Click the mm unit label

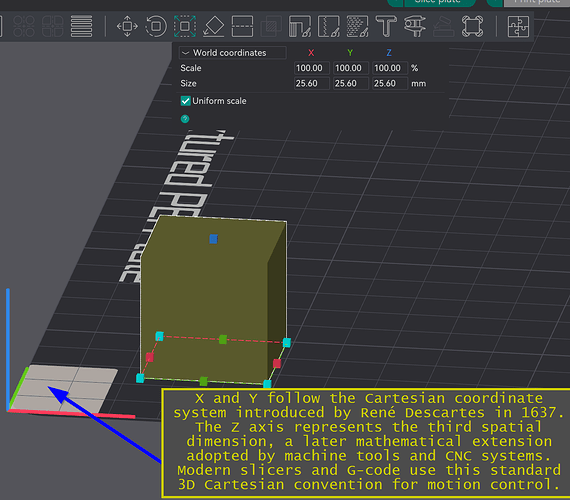pos(418,83)
